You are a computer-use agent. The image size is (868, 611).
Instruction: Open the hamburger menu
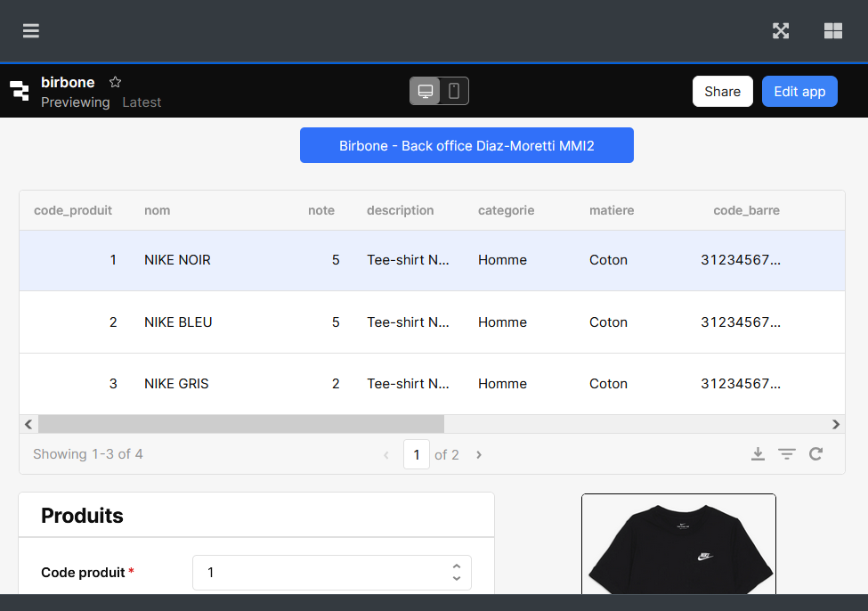31,31
